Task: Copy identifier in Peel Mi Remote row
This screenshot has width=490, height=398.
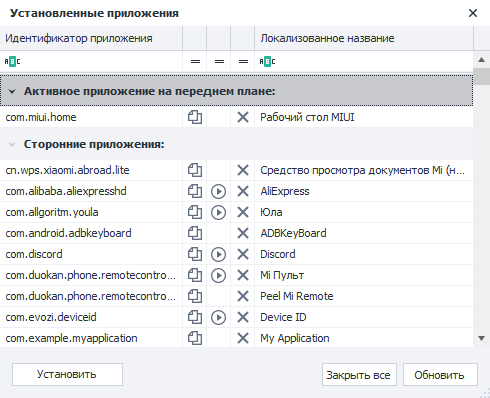Action: (x=195, y=296)
